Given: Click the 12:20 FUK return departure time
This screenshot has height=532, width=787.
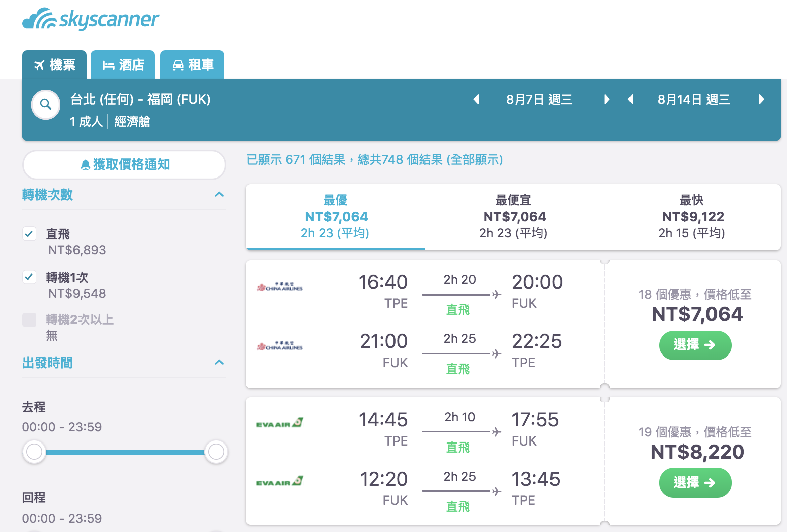Looking at the screenshot, I should pyautogui.click(x=383, y=479).
